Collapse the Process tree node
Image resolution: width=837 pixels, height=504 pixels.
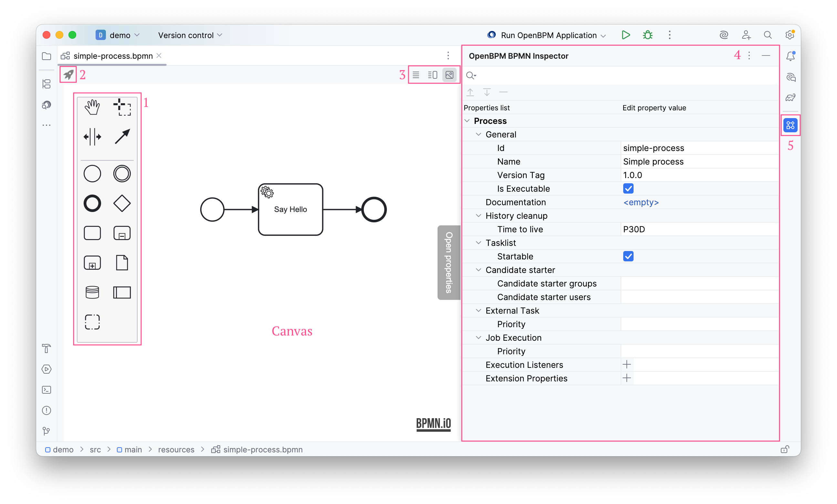point(467,121)
